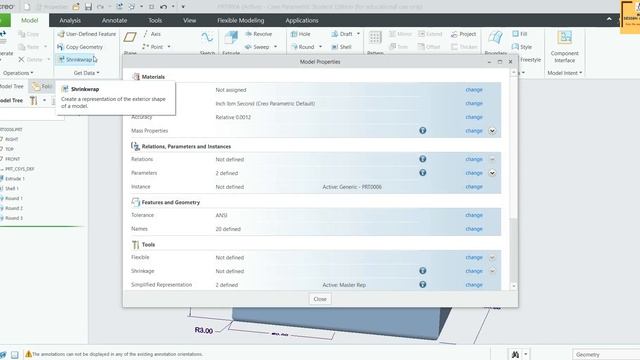The height and width of the screenshot is (360, 640).
Task: Create a datum Plane
Action: pos(130,42)
